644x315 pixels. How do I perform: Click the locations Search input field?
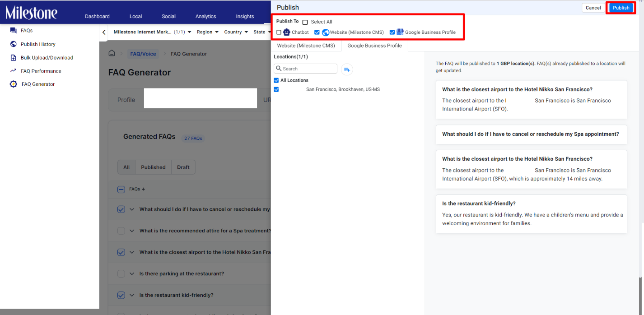click(x=305, y=69)
